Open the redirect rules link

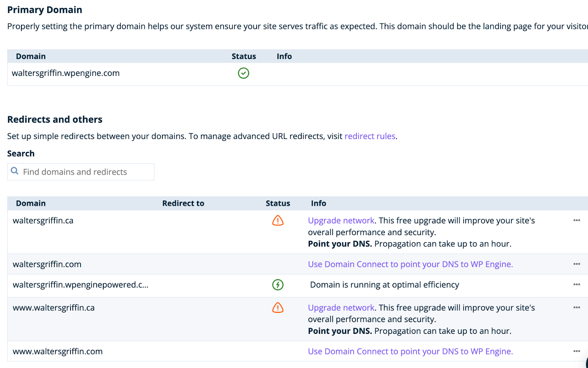coord(370,136)
